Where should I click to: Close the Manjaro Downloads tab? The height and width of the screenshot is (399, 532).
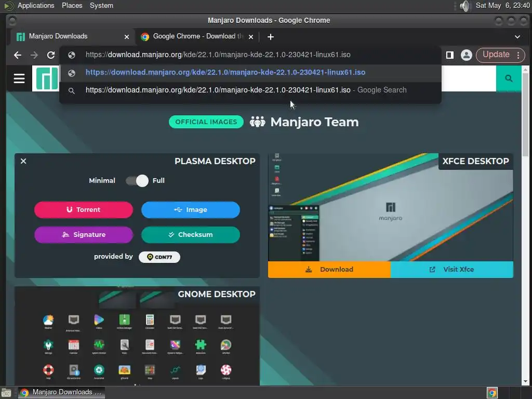click(x=127, y=37)
